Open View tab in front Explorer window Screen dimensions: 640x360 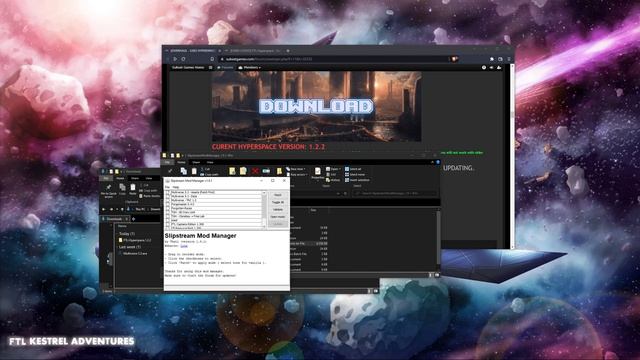[210, 162]
